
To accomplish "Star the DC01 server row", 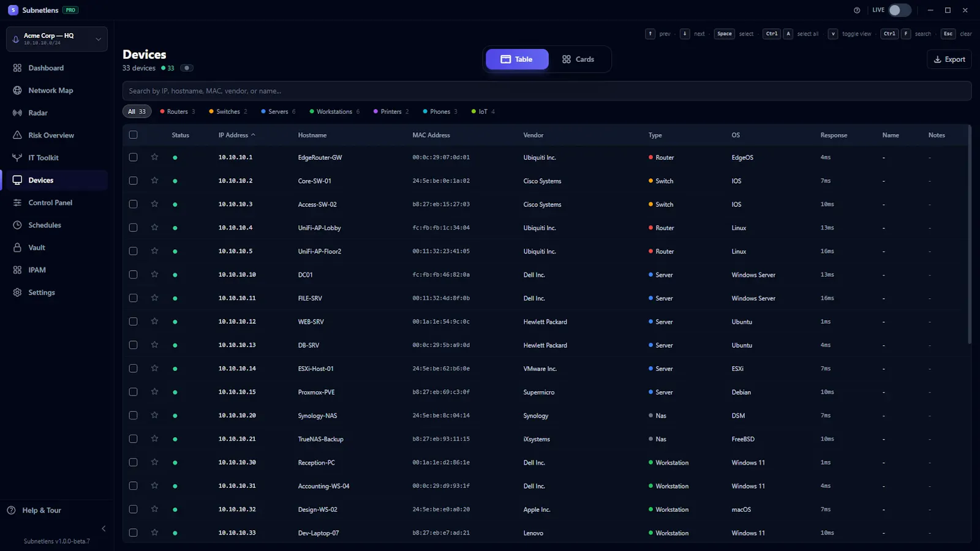I will (154, 274).
